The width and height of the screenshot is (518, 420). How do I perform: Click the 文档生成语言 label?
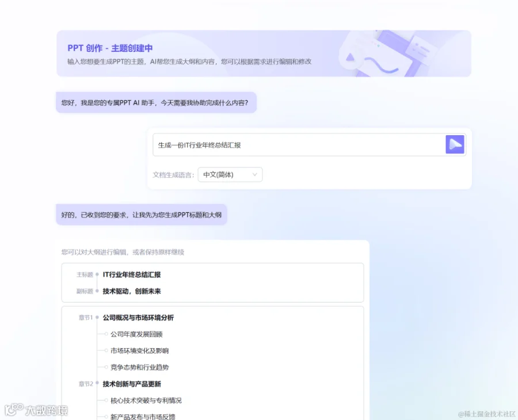[173, 175]
